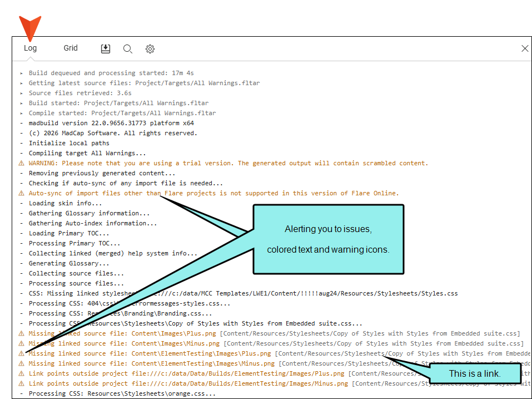Screen dimensions: 532x399
Task: Select 'Collecting linked (merged) help system info' line
Action: point(113,253)
